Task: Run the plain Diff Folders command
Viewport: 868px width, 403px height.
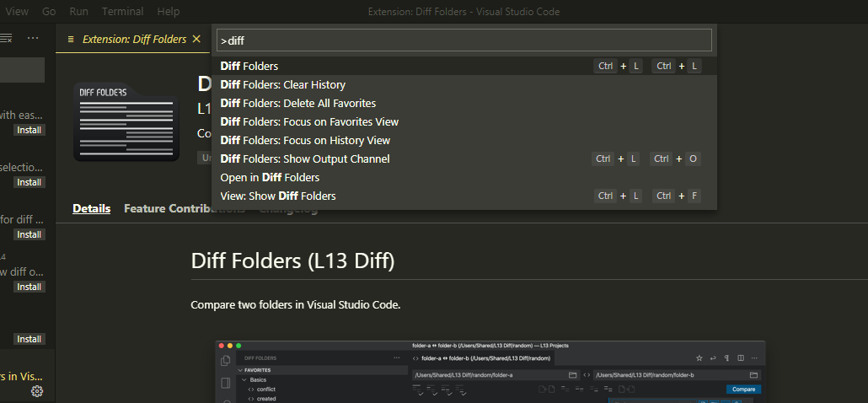Action: [463, 66]
